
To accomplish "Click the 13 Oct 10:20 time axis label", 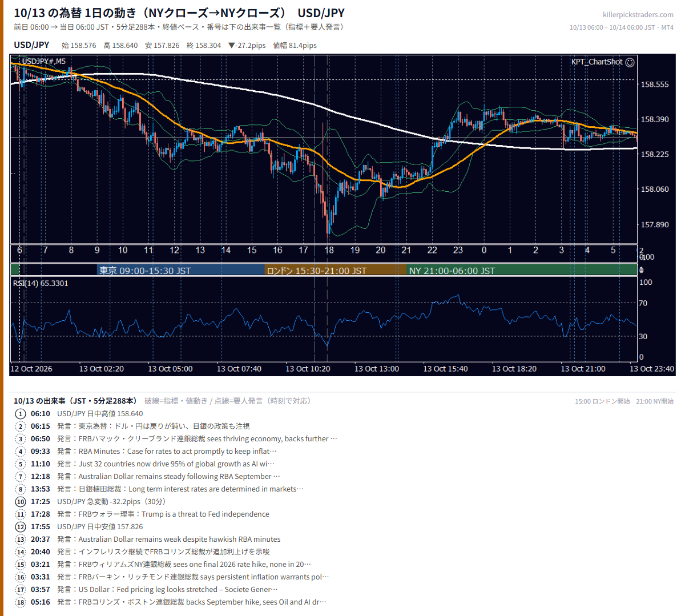I will click(308, 369).
